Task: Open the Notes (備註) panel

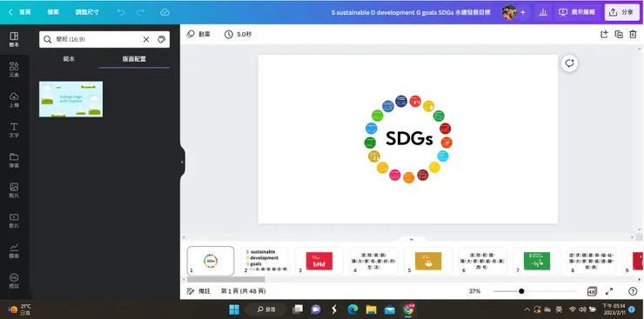Action: pyautogui.click(x=198, y=291)
